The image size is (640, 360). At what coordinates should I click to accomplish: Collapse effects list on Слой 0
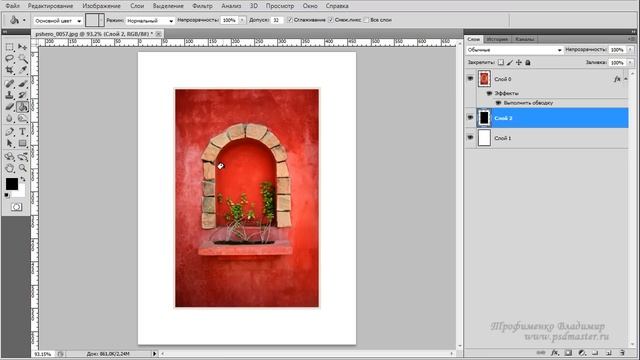(626, 79)
